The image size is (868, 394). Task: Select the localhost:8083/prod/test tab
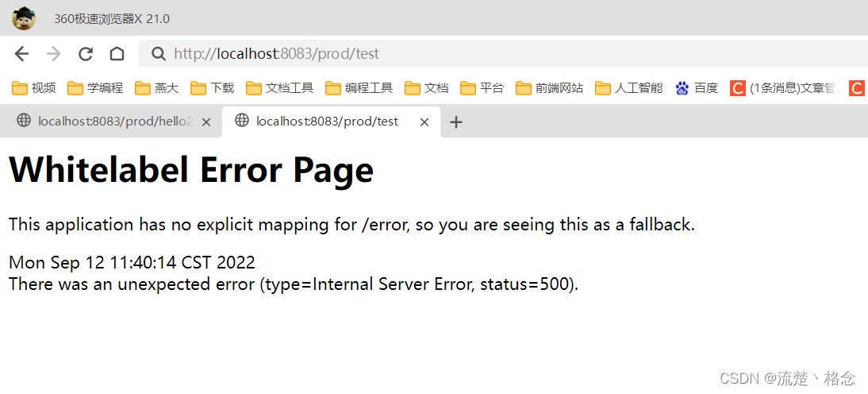[325, 122]
